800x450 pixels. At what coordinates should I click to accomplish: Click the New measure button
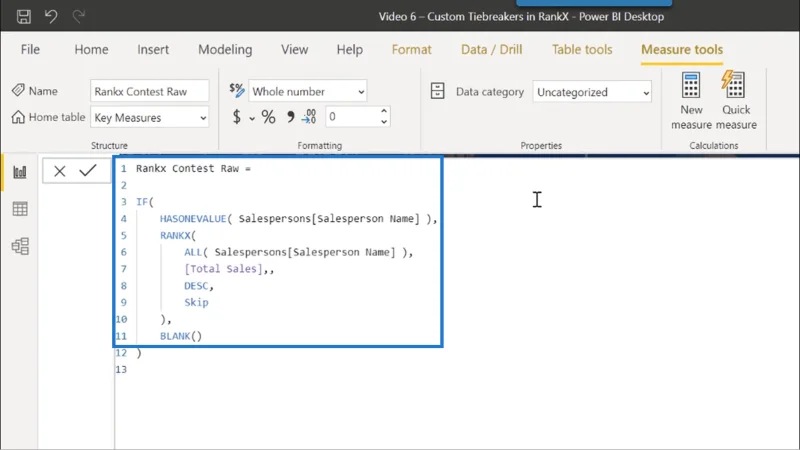click(691, 101)
